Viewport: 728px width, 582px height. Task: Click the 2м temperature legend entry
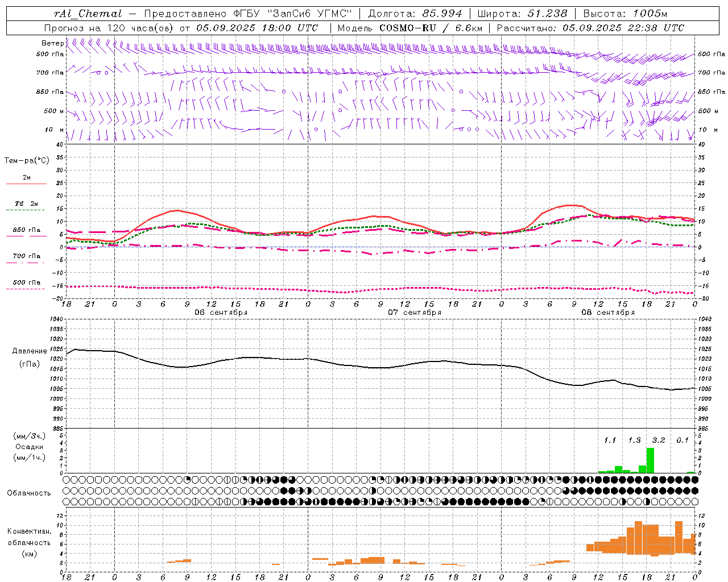click(27, 178)
